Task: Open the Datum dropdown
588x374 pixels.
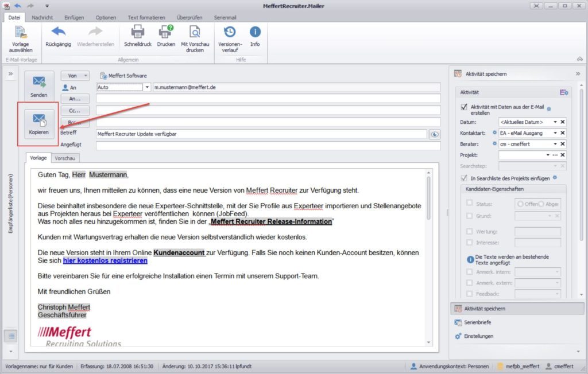Action: click(x=555, y=122)
